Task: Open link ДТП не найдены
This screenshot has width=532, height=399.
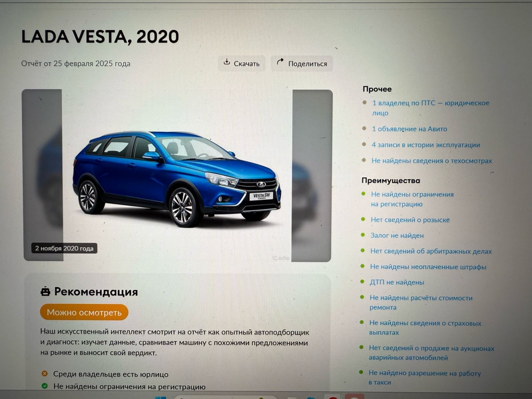Action: pos(397,282)
